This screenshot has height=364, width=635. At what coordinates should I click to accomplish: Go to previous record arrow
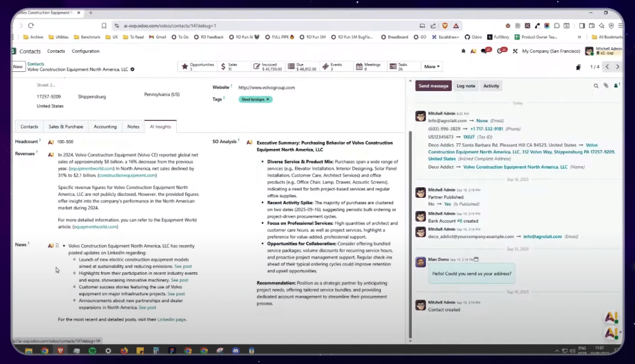coord(607,67)
